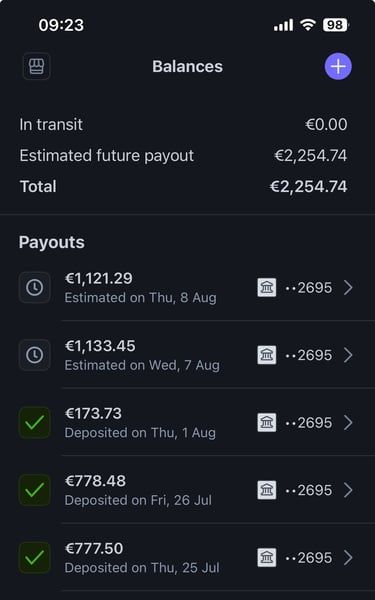Click clock icon for €1,121.29 payout

[35, 288]
